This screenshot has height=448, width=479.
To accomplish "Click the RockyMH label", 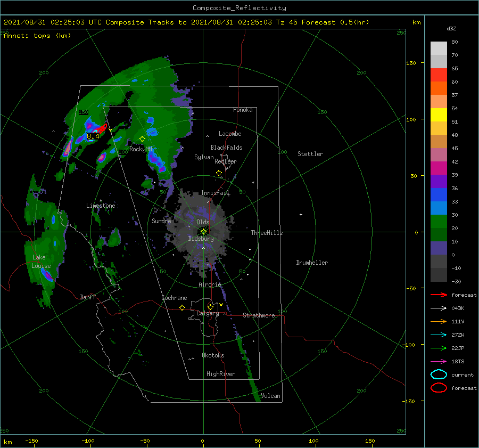I will pyautogui.click(x=141, y=149).
